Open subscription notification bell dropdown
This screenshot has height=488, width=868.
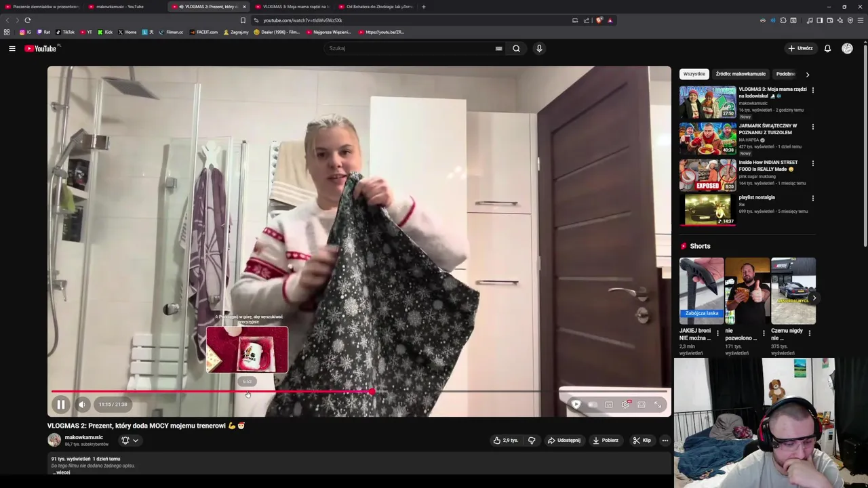point(130,441)
